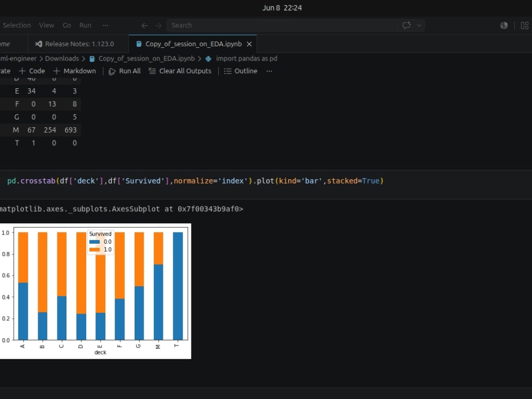Click the VS Code icon on Release Notes tab
This screenshot has width=532, height=399.
[39, 44]
